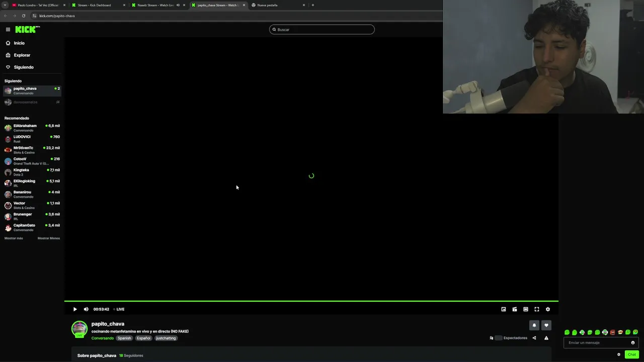This screenshot has width=644, height=362.
Task: Open Espectadores viewers list
Action: coord(509,338)
